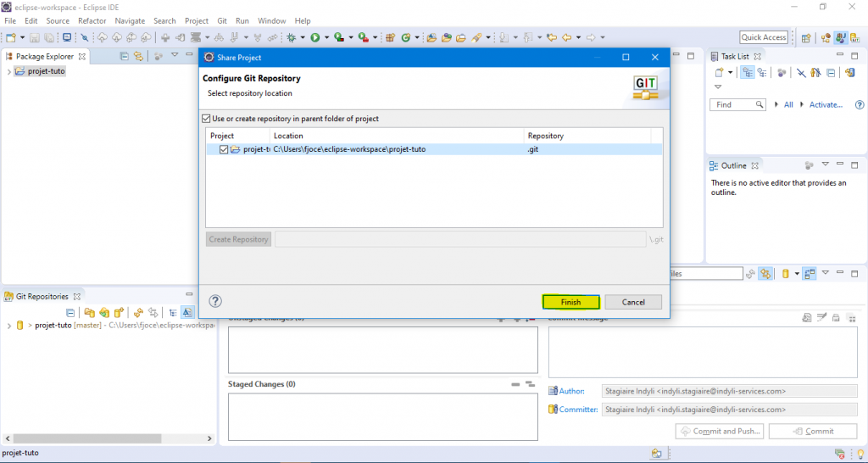The image size is (868, 463).
Task: Select the Location column header
Action: [397, 136]
